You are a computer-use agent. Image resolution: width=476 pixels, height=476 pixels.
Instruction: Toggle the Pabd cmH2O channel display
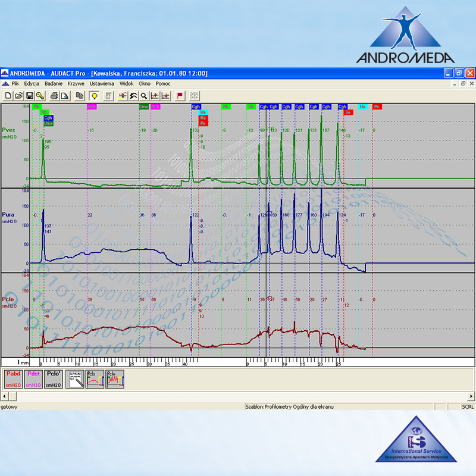[13, 378]
